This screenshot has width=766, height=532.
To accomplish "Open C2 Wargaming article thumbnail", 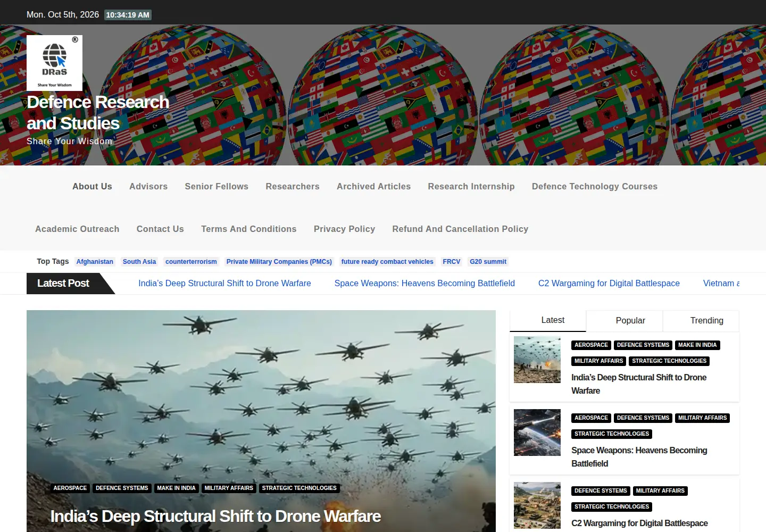I will [x=537, y=505].
